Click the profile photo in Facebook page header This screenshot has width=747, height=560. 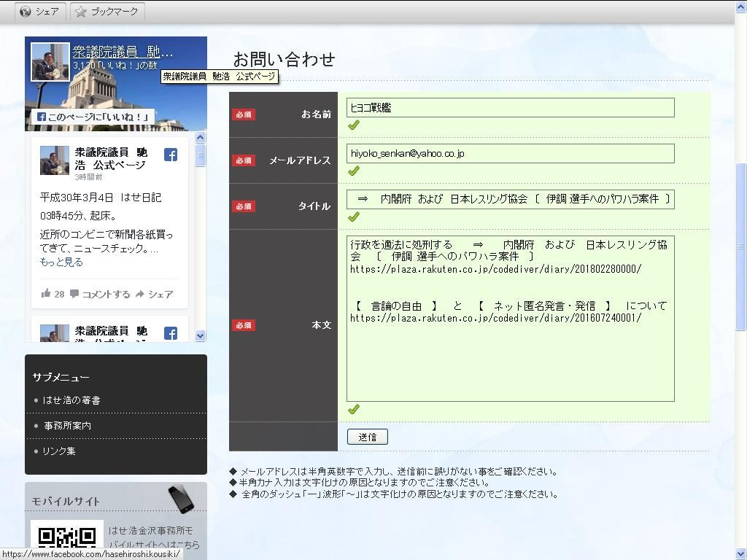pos(50,62)
